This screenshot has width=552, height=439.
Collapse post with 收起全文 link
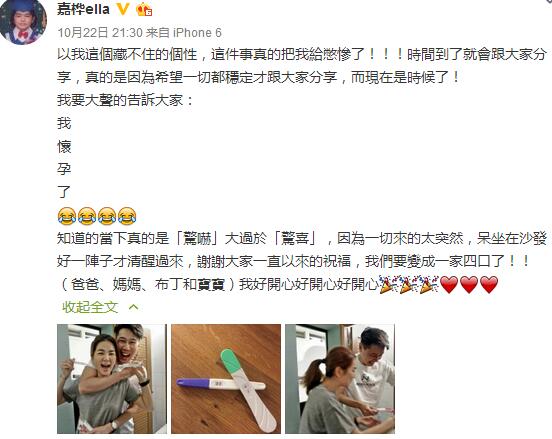click(x=90, y=307)
